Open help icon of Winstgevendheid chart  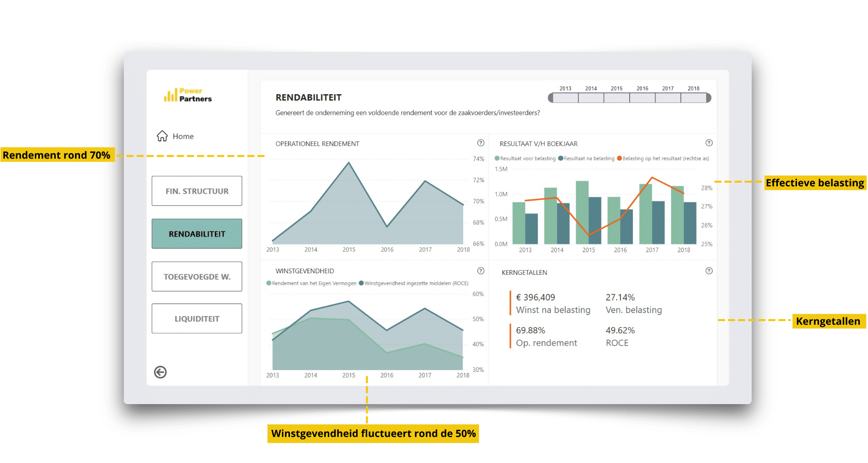click(x=481, y=271)
